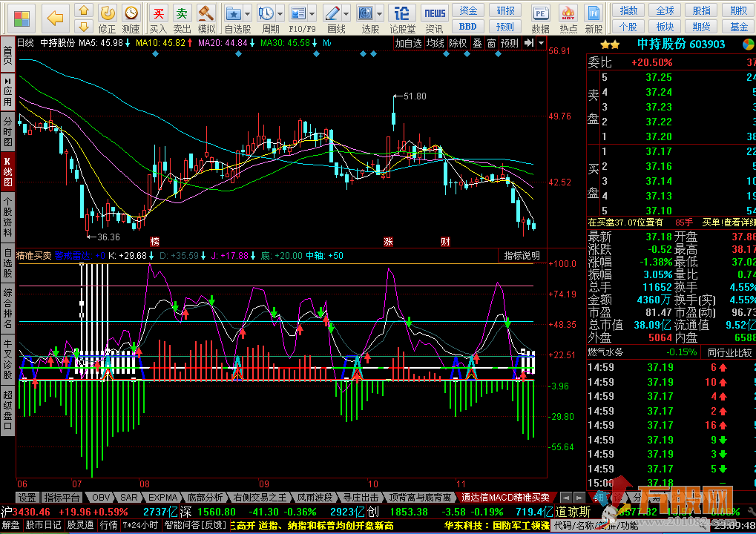Open the chart options dropdown arrow after 预测
756x534 pixels.
(x=541, y=43)
